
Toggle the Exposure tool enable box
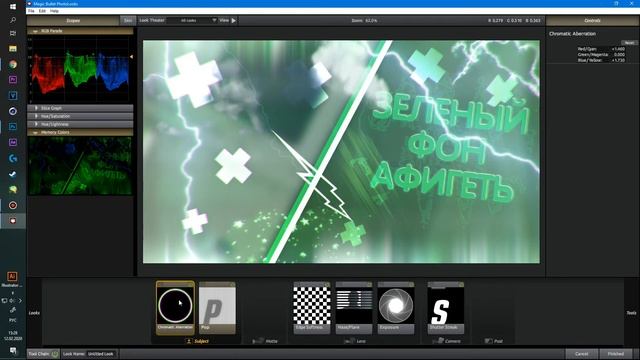[411, 284]
